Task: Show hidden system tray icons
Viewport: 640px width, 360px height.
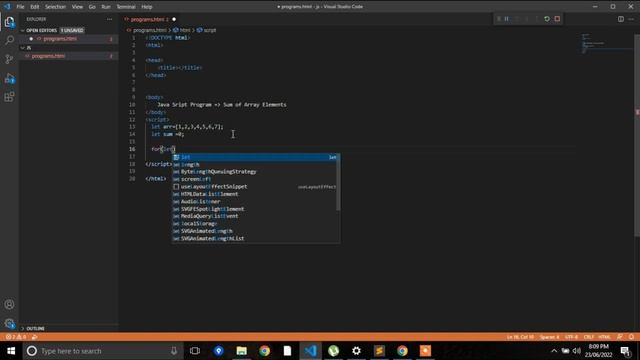Action: [x=554, y=351]
